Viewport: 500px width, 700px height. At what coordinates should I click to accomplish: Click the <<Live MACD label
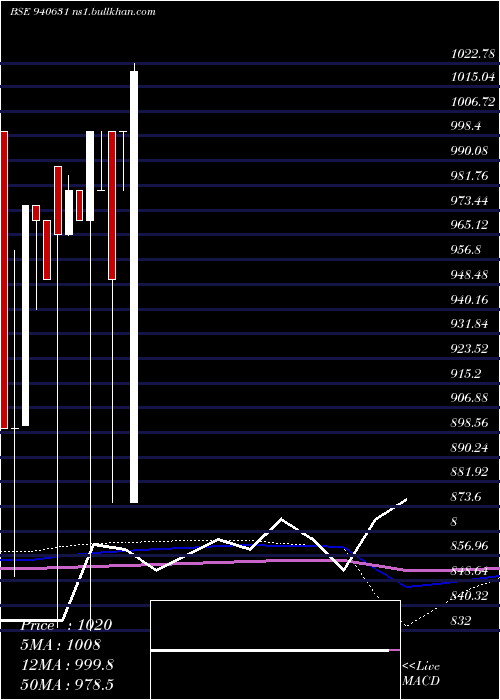pos(421,673)
